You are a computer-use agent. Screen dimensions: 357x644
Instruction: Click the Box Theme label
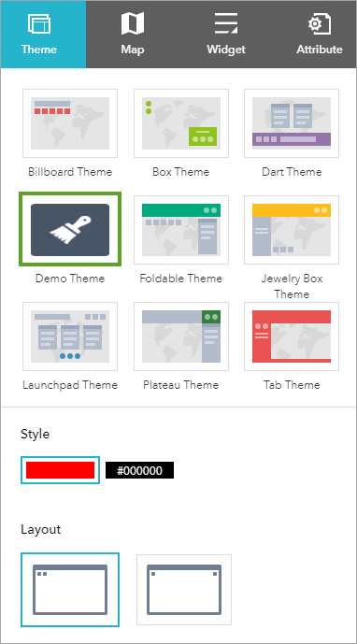click(x=181, y=172)
